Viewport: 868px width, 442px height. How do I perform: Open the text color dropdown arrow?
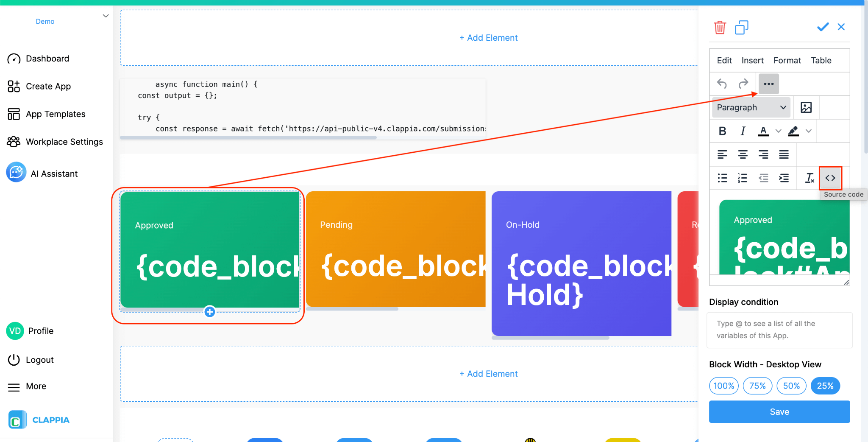(778, 131)
